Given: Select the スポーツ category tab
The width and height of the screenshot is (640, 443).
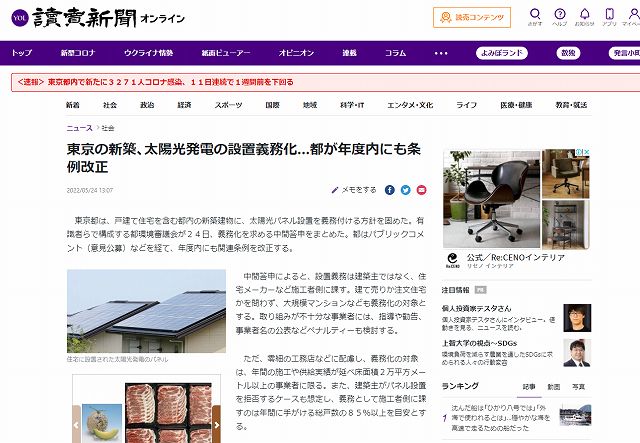Looking at the screenshot, I should click(229, 105).
